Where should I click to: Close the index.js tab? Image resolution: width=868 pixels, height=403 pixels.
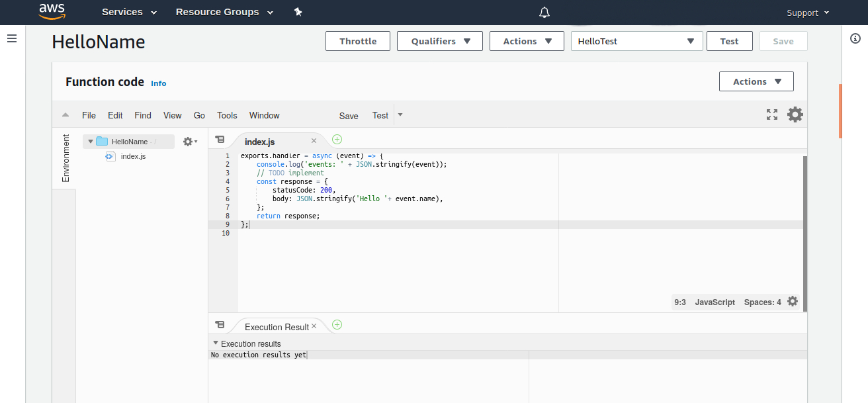[314, 140]
